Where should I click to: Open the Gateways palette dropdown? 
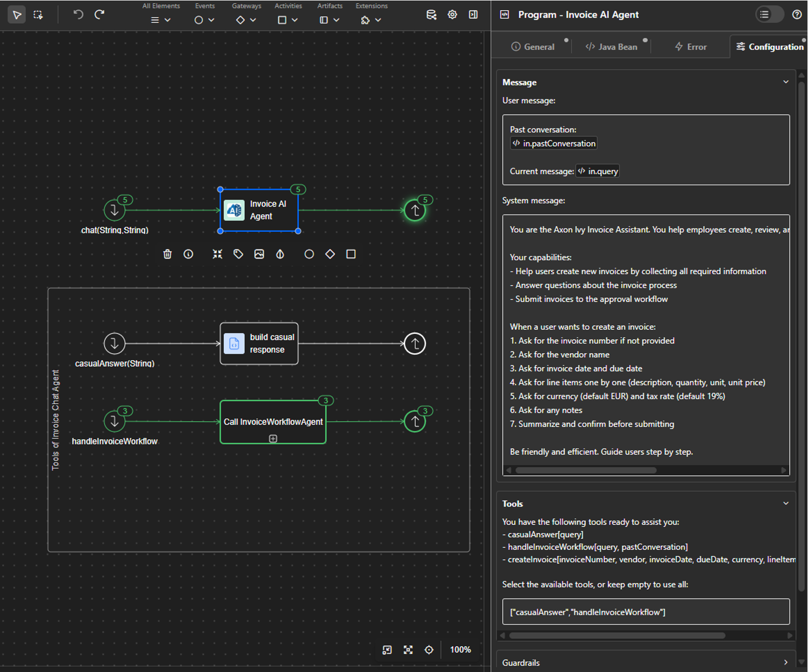tap(246, 20)
